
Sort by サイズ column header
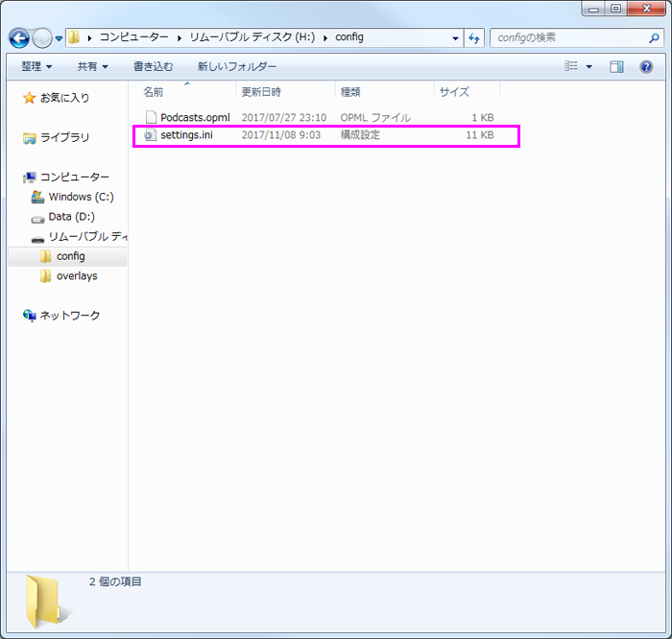point(454,92)
